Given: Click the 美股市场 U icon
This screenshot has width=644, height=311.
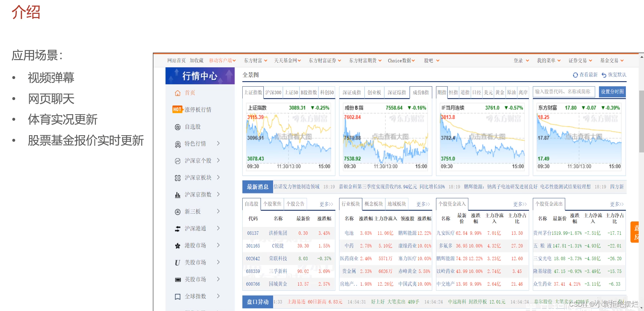Looking at the screenshot, I should click(177, 262).
